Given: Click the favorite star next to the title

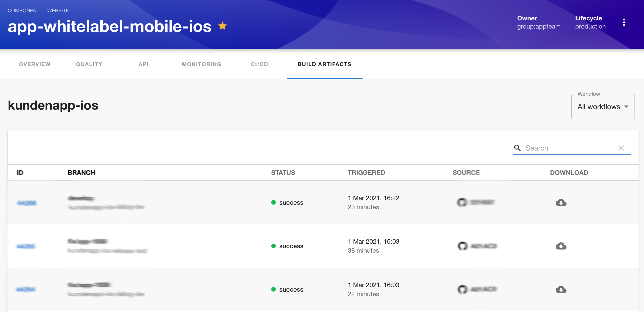Looking at the screenshot, I should tap(222, 26).
